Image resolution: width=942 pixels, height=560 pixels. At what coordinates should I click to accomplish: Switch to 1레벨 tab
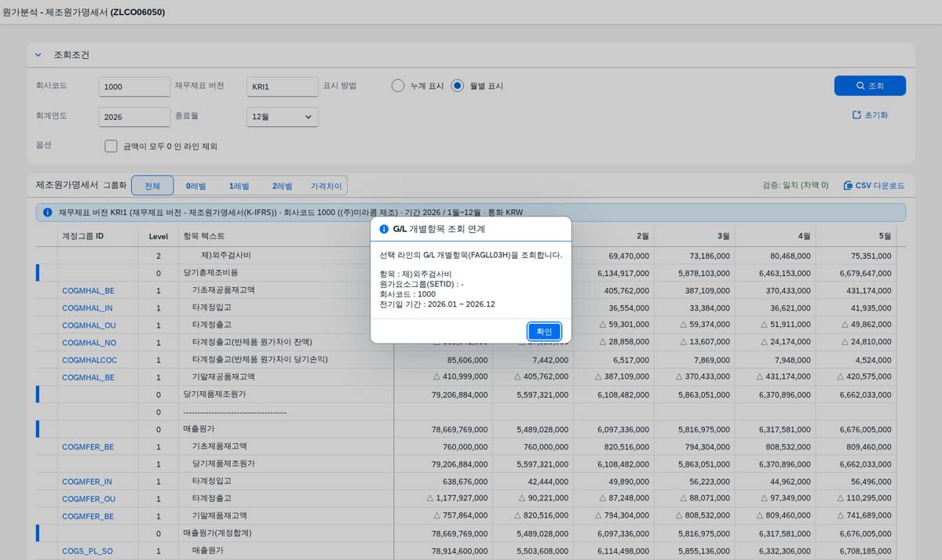239,186
